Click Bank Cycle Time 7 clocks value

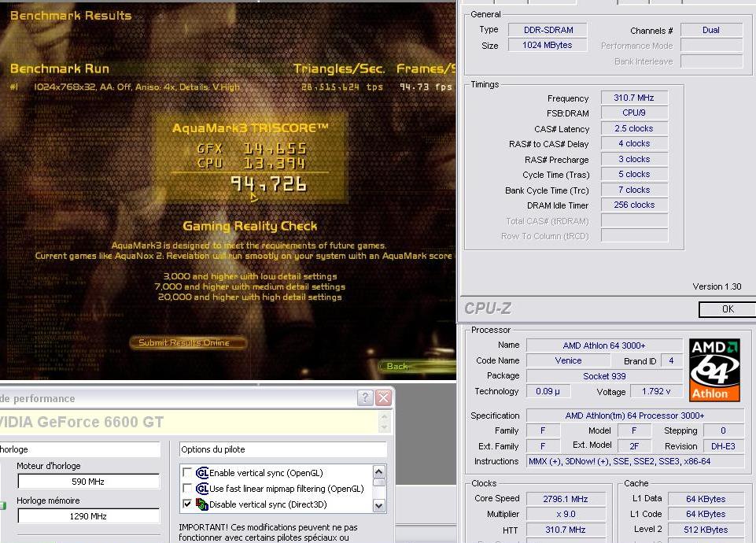pos(634,190)
